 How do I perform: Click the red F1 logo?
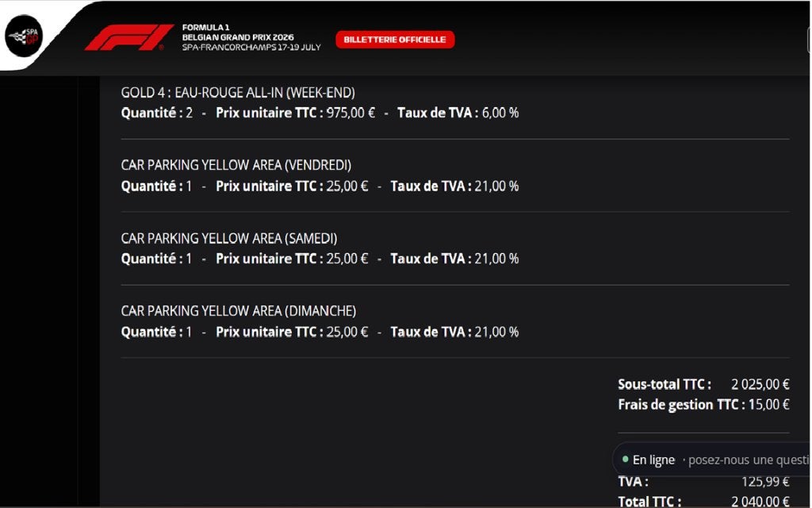click(x=129, y=37)
